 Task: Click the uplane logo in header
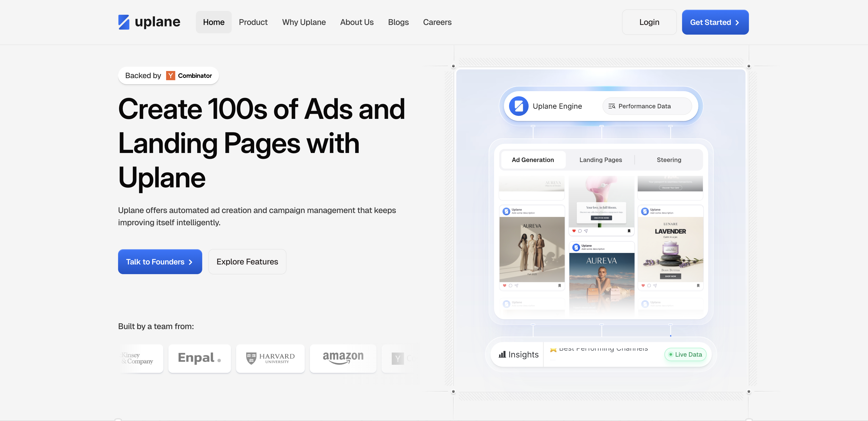(149, 22)
